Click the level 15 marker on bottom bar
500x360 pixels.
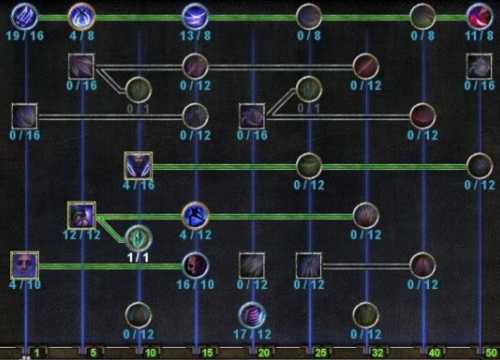[x=207, y=352]
